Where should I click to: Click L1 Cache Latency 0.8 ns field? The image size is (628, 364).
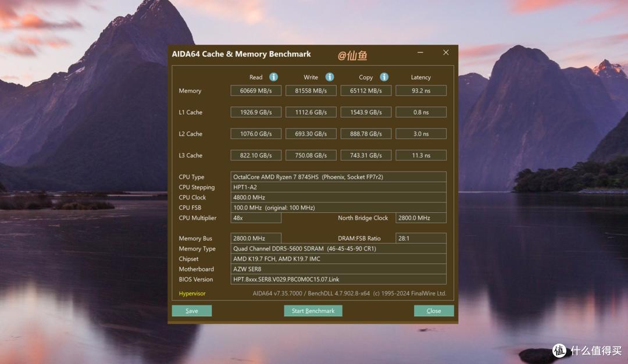point(421,112)
